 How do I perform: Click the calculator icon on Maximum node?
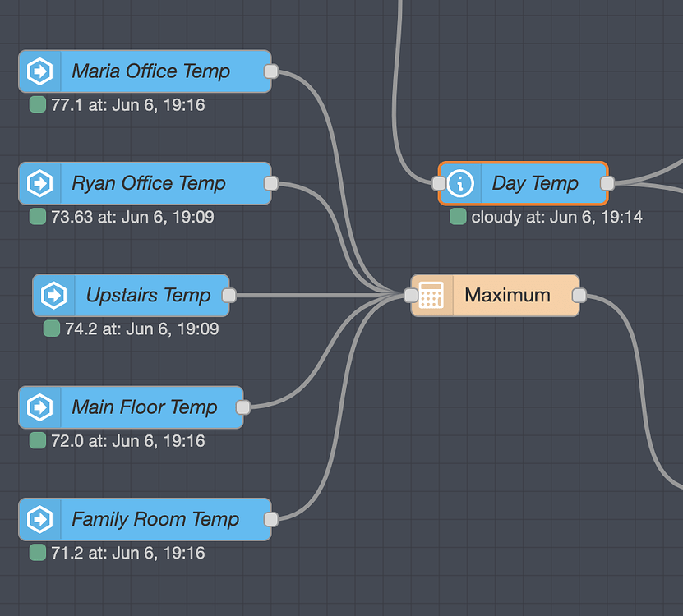tap(431, 295)
